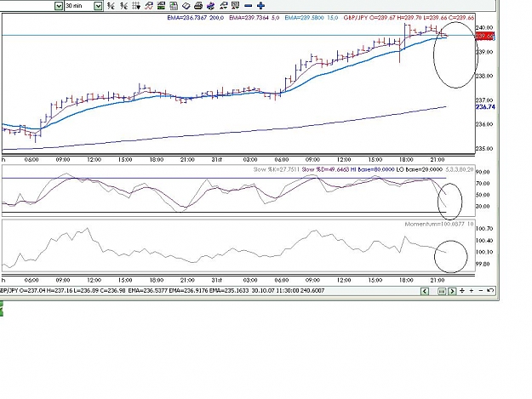This screenshot has height=399, width=532.
Task: Click the chart template arrows icon
Action: (x=223, y=6)
